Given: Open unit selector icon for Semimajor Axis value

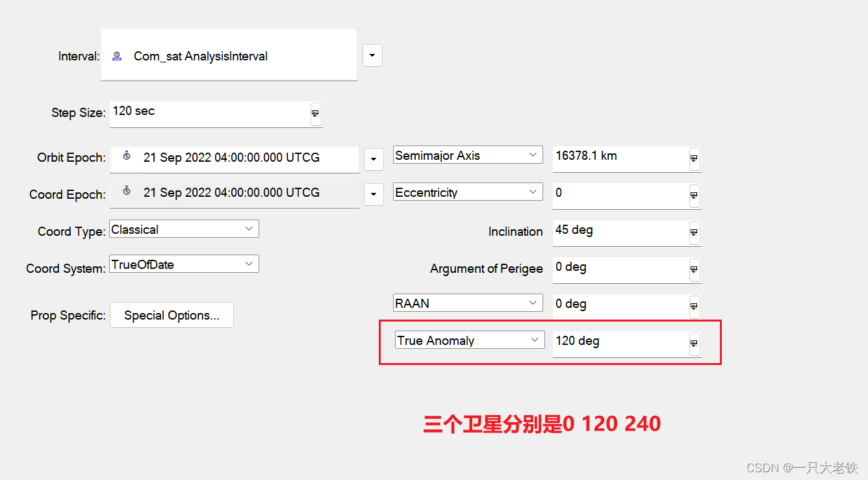Looking at the screenshot, I should click(x=695, y=158).
